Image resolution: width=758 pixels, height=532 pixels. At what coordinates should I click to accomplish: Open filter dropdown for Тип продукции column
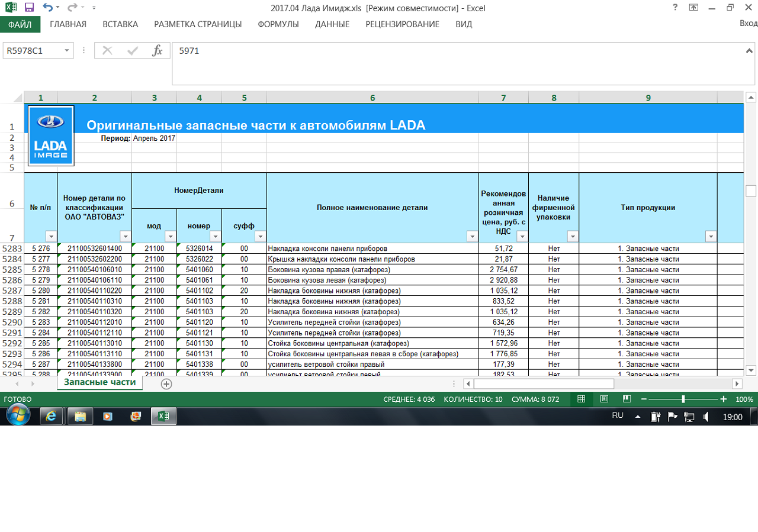click(x=711, y=237)
